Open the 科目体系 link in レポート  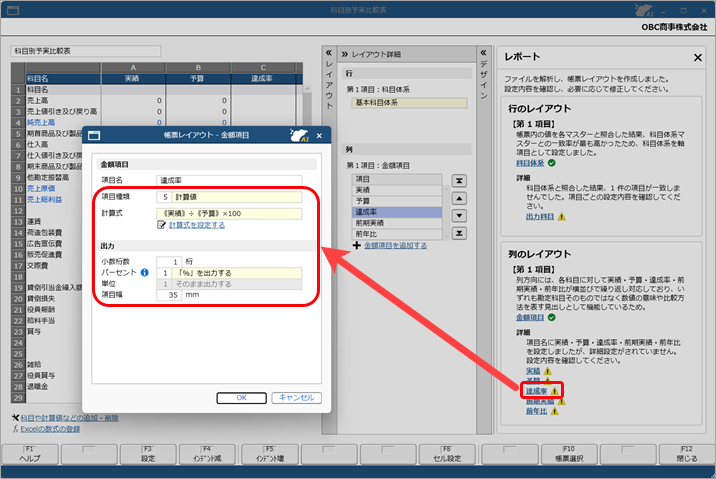530,163
